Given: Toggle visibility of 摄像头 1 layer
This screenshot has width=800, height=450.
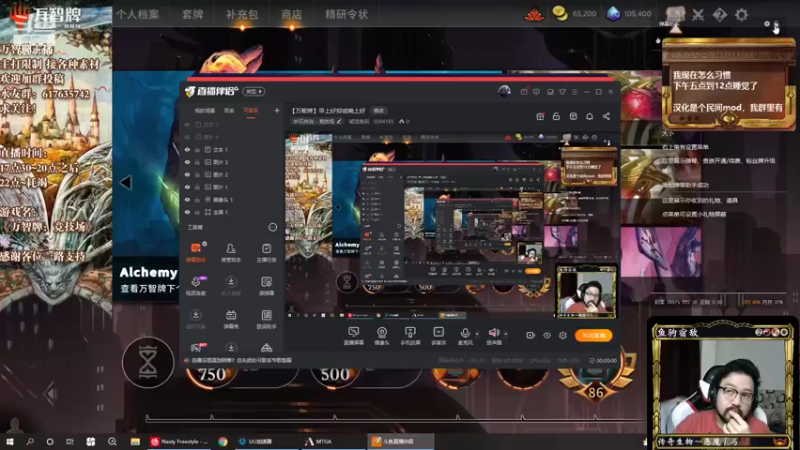Looking at the screenshot, I should click(187, 199).
